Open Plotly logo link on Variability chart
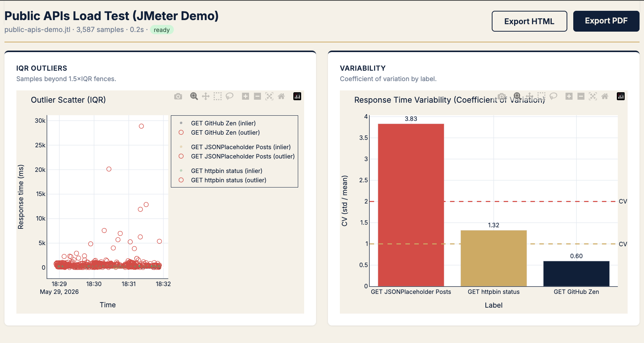 pyautogui.click(x=621, y=96)
